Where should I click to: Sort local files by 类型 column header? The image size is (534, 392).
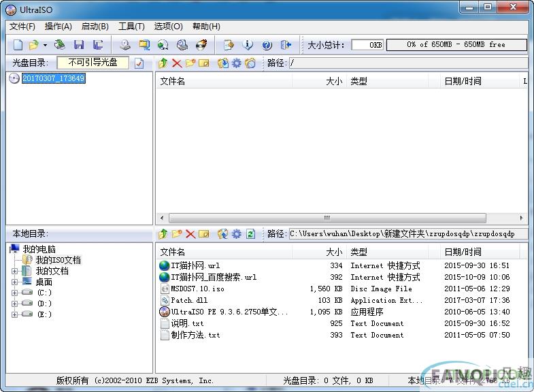click(387, 252)
